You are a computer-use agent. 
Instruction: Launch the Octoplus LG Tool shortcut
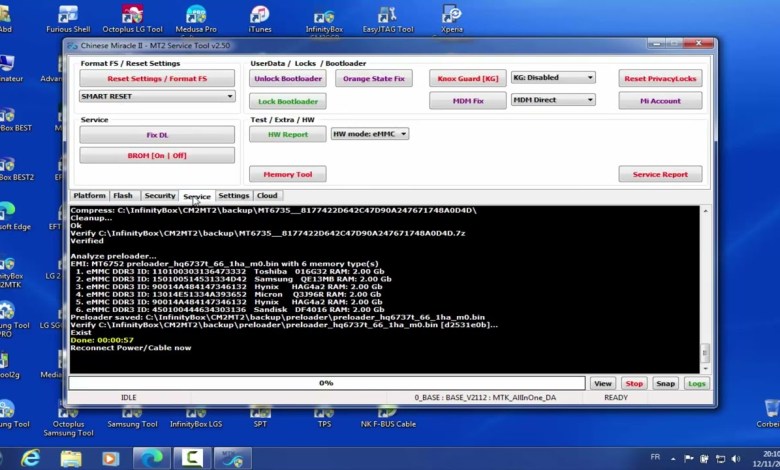pyautogui.click(x=131, y=18)
